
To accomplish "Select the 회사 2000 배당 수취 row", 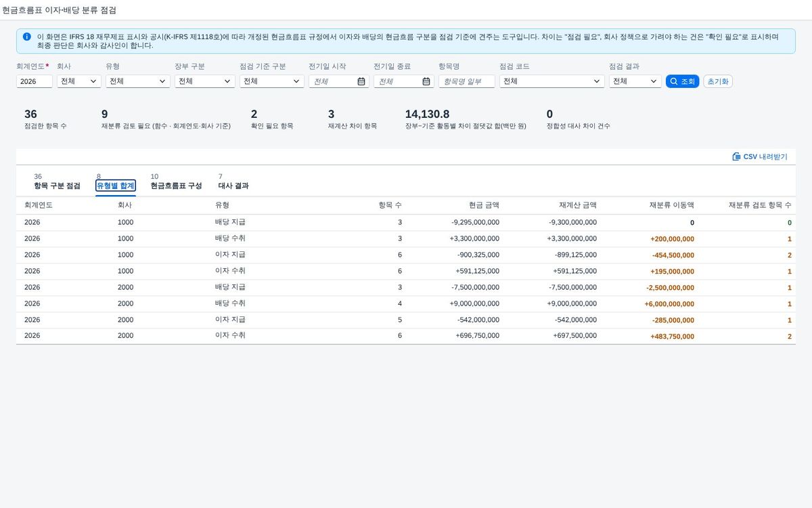I will click(406, 303).
